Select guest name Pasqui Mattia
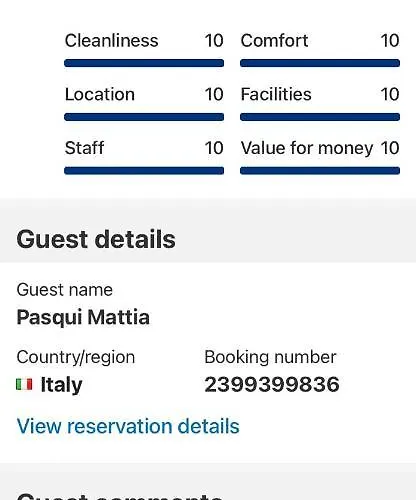The height and width of the screenshot is (500, 416). [83, 317]
